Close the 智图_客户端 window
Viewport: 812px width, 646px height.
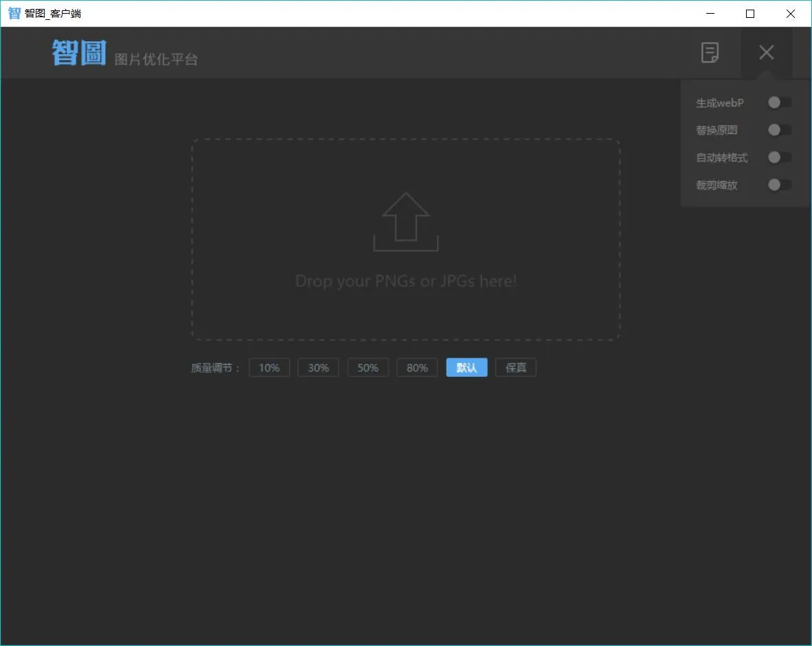point(790,14)
